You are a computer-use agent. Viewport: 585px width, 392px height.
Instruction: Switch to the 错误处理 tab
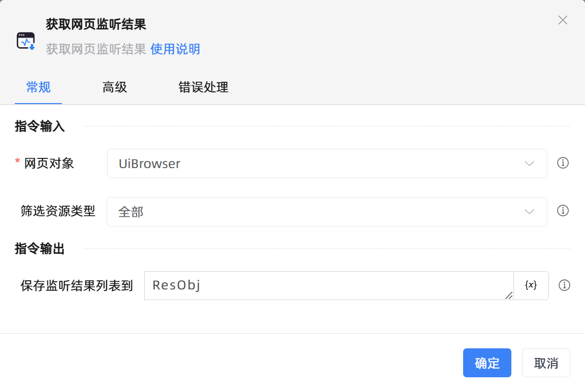[x=203, y=87]
